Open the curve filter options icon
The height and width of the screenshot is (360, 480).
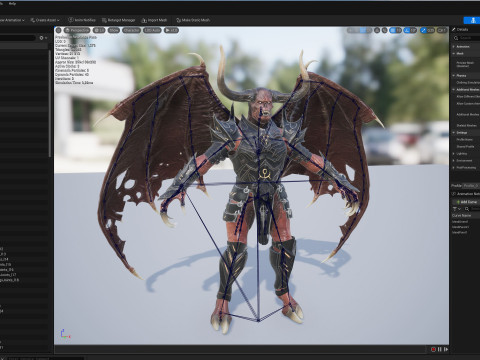click(456, 209)
